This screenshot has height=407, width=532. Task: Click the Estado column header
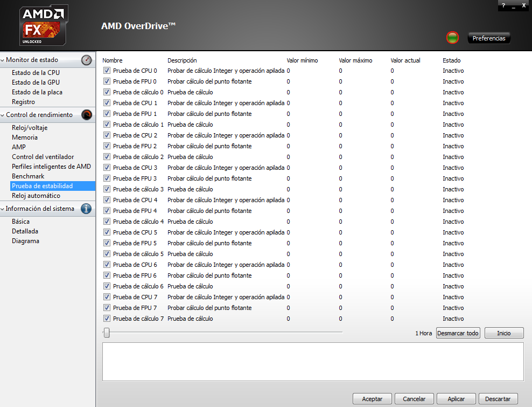[x=452, y=60]
